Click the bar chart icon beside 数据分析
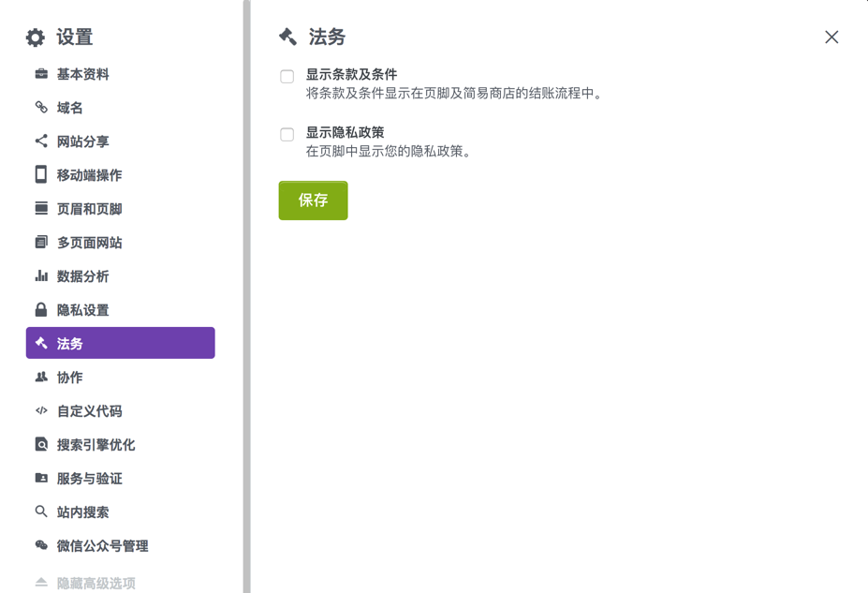The width and height of the screenshot is (868, 593). 41,275
